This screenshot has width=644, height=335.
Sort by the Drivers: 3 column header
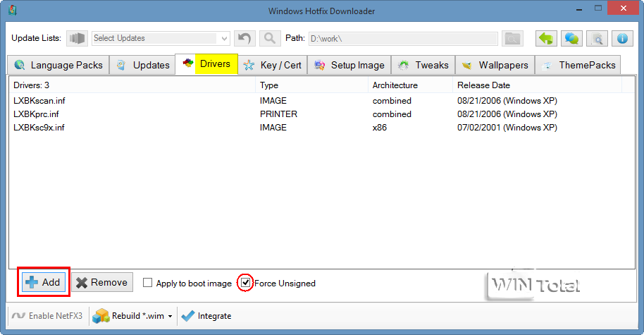[x=132, y=85]
